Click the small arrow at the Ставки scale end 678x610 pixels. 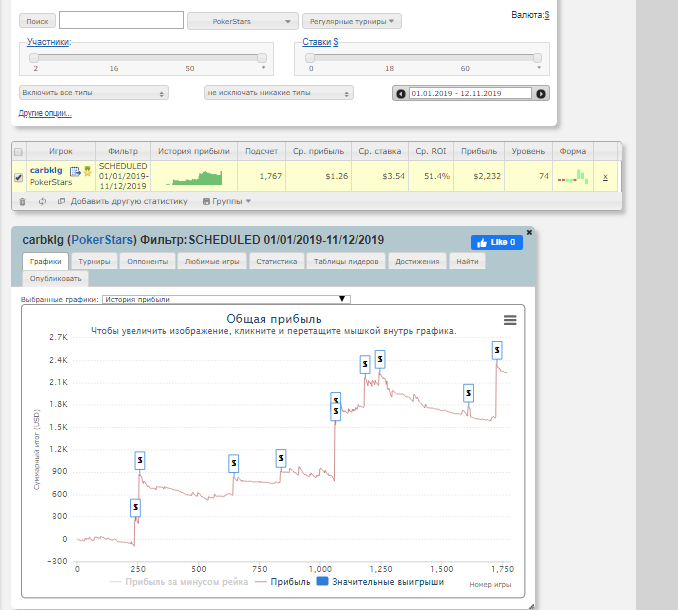tap(539, 68)
